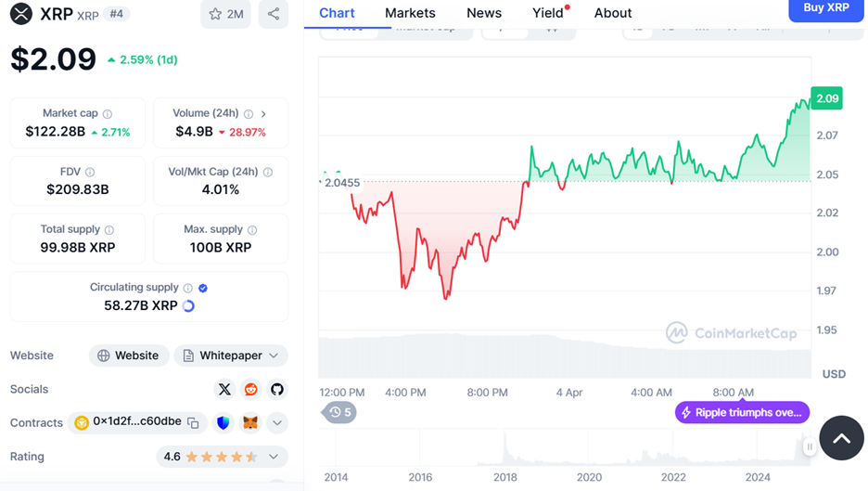Switch to the Markets tab
This screenshot has width=868, height=491.
tap(410, 13)
